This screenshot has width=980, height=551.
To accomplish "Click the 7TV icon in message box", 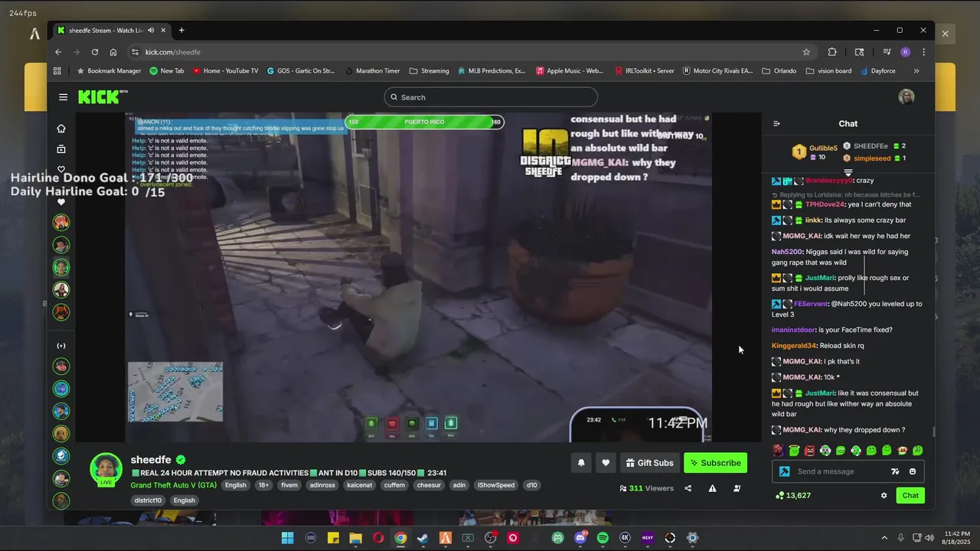I will coord(895,471).
